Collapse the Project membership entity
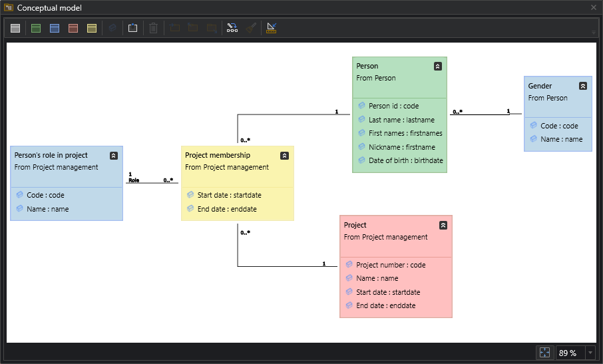 coord(284,156)
